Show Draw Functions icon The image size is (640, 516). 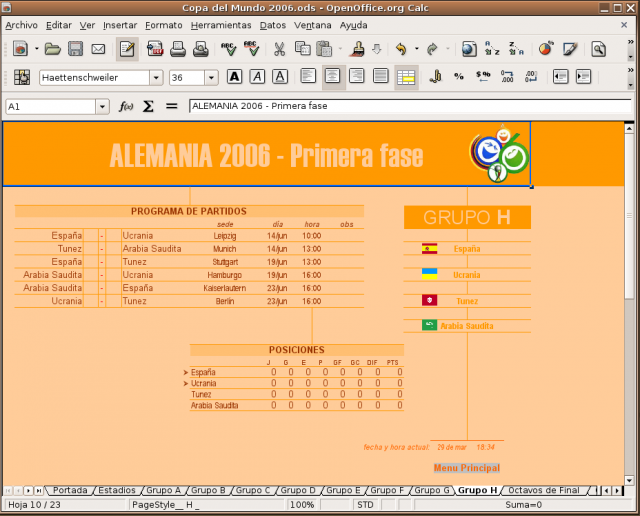pos(569,49)
